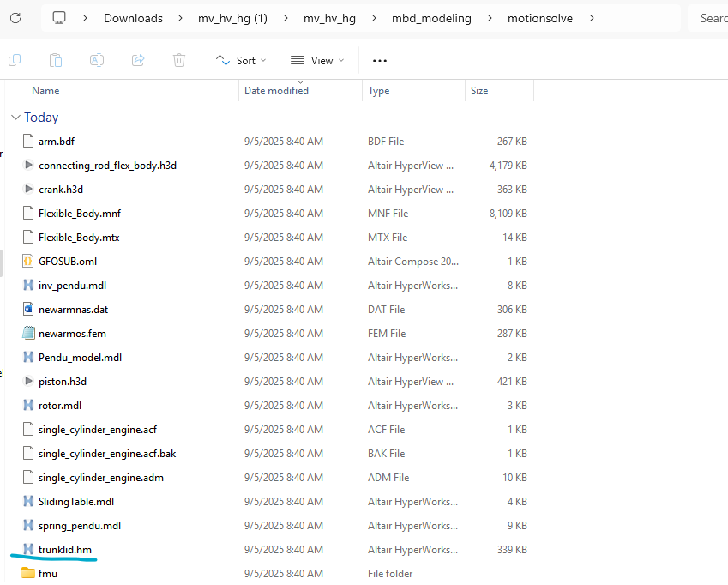This screenshot has width=728, height=585.
Task: Select the inv_pendu.mdl HyperWorks icon
Action: pos(28,285)
